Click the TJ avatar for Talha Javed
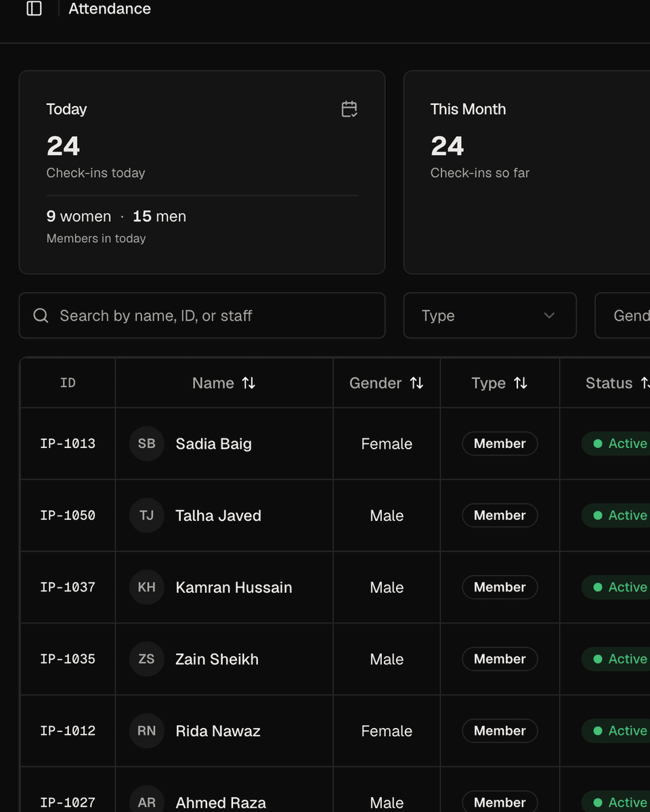The height and width of the screenshot is (812, 650). 147,516
